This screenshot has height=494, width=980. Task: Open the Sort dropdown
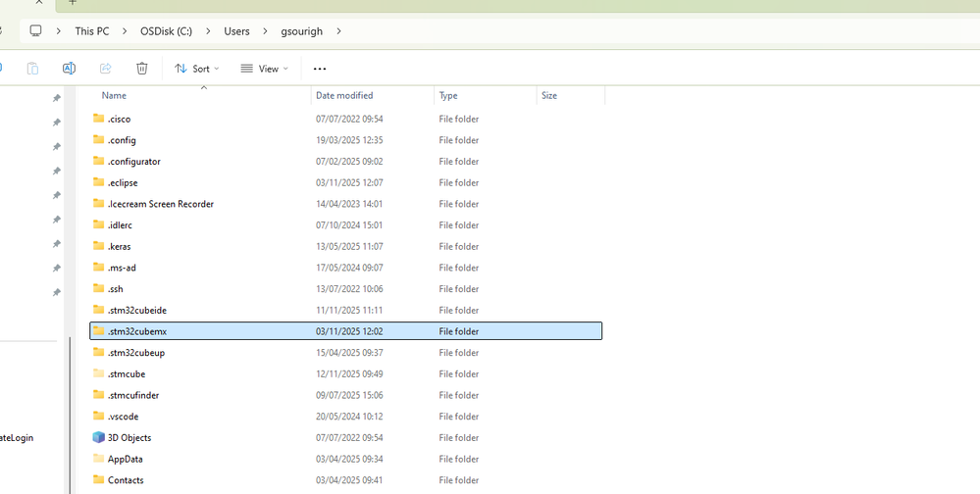(197, 69)
